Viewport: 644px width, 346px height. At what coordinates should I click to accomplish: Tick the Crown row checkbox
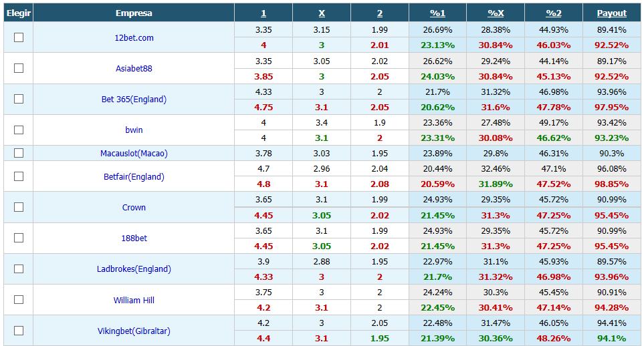tap(19, 207)
